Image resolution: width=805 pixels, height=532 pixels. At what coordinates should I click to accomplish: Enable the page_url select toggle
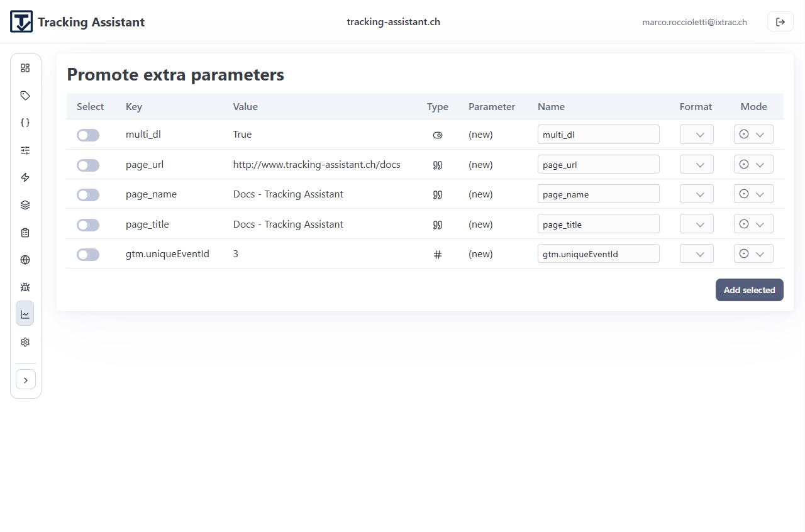click(88, 165)
